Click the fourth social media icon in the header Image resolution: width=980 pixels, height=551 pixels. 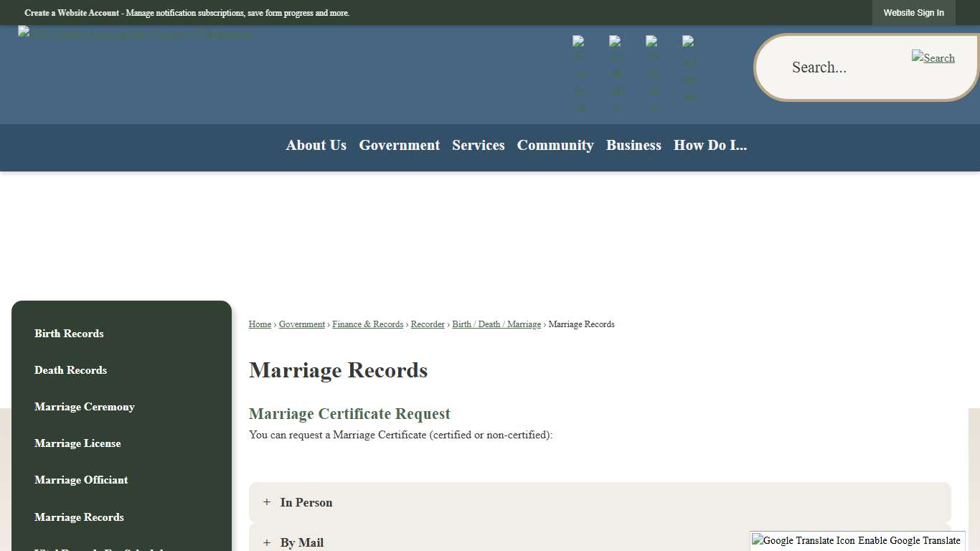689,72
